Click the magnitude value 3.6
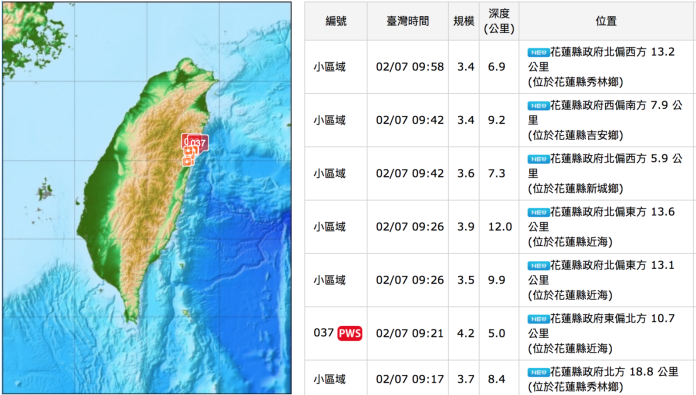The image size is (696, 395). (x=466, y=174)
